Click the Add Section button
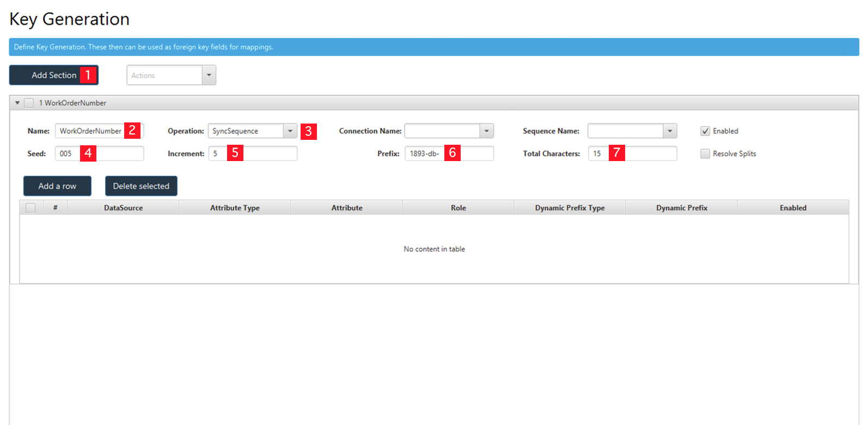The image size is (868, 425). (53, 75)
